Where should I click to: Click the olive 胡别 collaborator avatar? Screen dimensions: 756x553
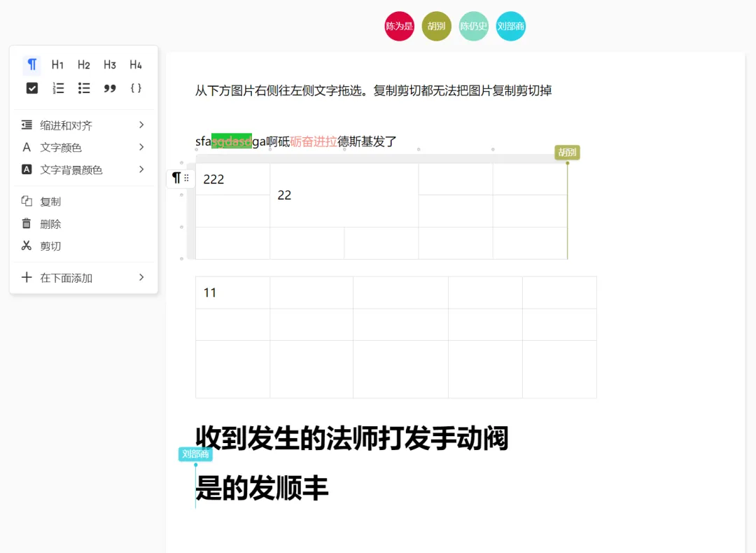[x=436, y=26]
